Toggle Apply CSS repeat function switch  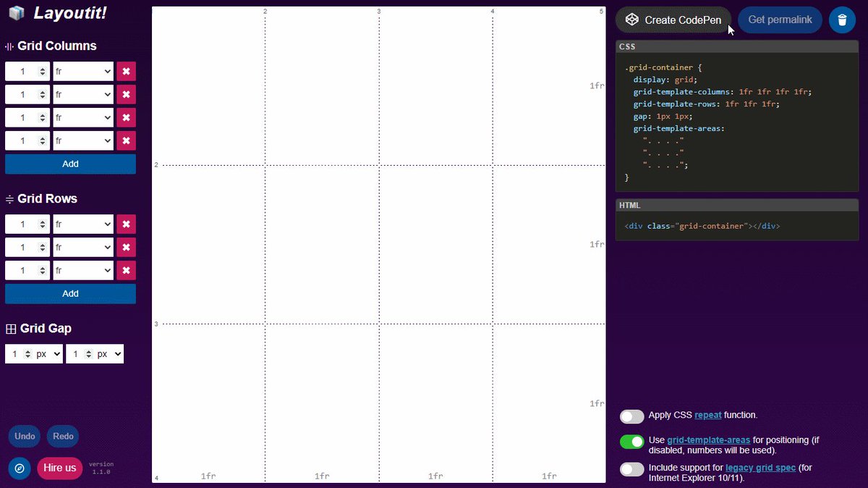[631, 416]
